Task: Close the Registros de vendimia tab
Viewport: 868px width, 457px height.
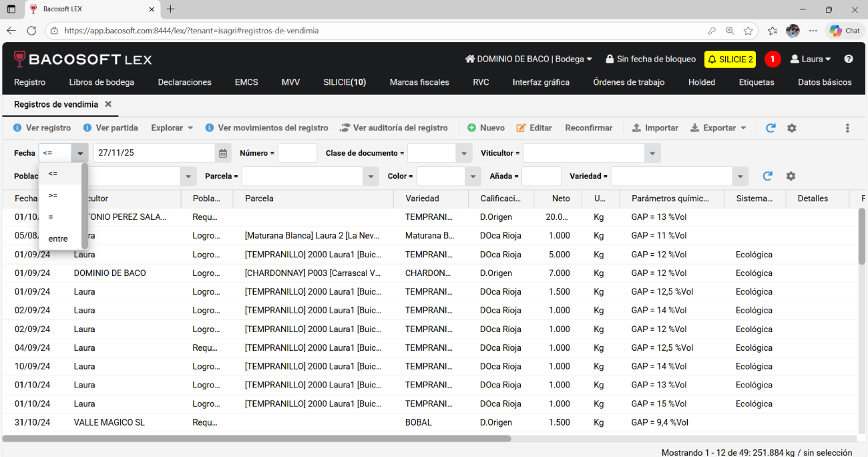Action: click(x=108, y=104)
